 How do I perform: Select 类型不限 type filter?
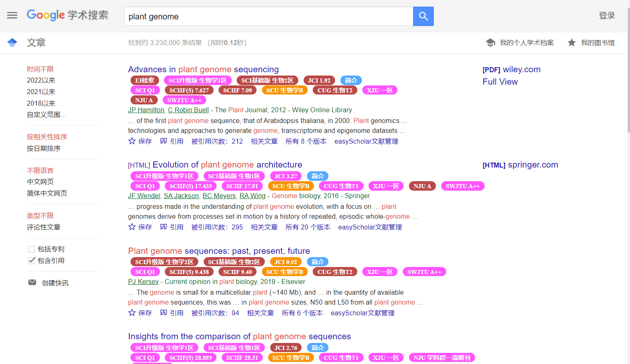(x=40, y=215)
